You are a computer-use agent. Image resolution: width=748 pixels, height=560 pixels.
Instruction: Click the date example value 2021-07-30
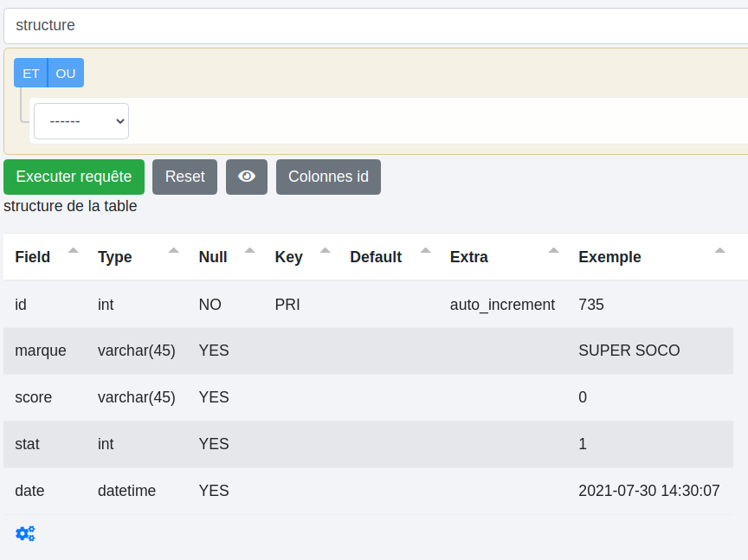click(648, 491)
